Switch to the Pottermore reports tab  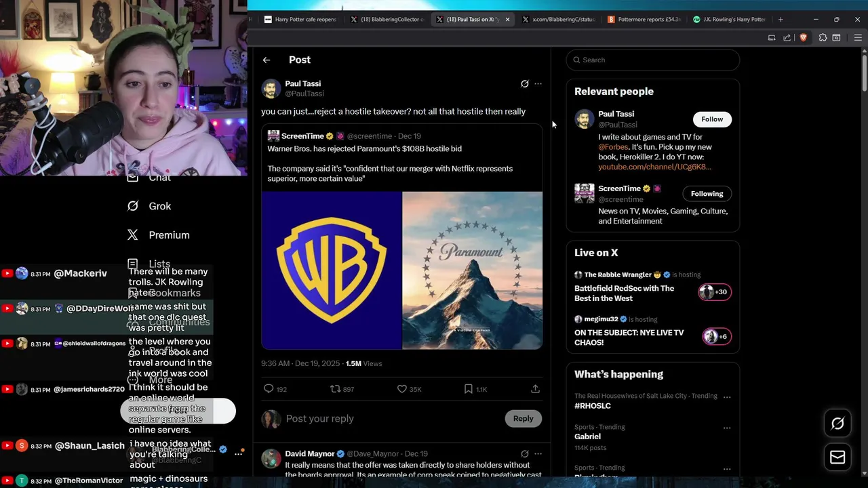pyautogui.click(x=644, y=20)
